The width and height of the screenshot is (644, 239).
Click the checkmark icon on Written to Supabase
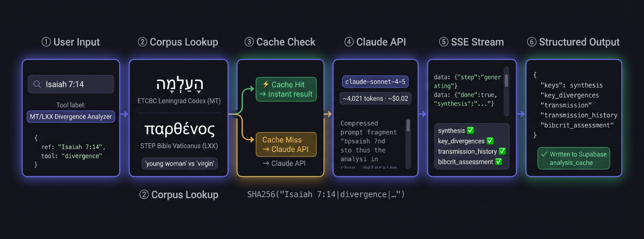(x=544, y=154)
